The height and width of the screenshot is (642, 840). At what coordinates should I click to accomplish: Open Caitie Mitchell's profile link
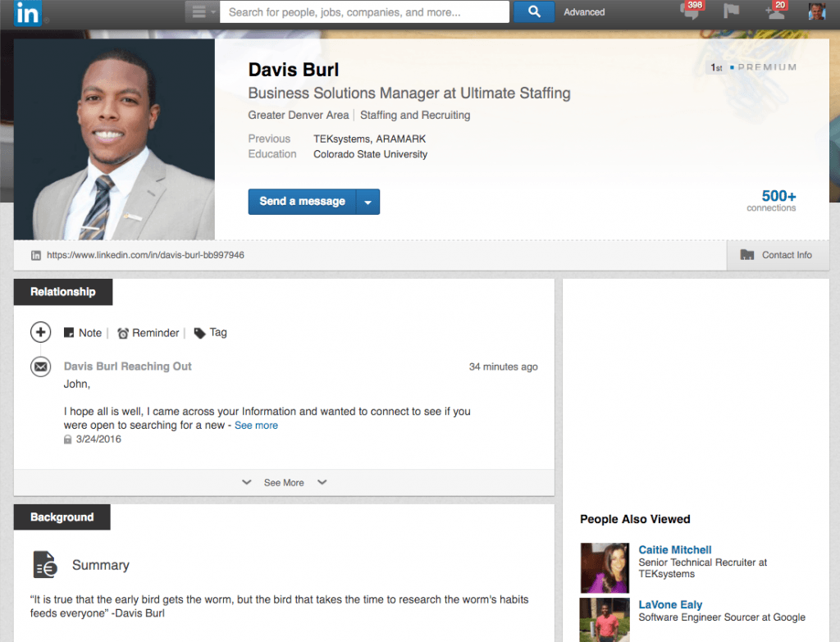coord(675,550)
